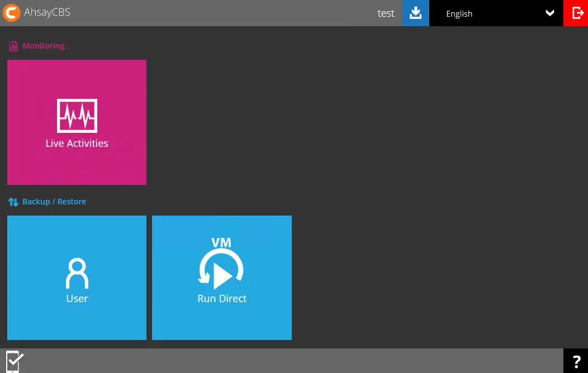Expand the language dropdown arrow

(x=550, y=13)
